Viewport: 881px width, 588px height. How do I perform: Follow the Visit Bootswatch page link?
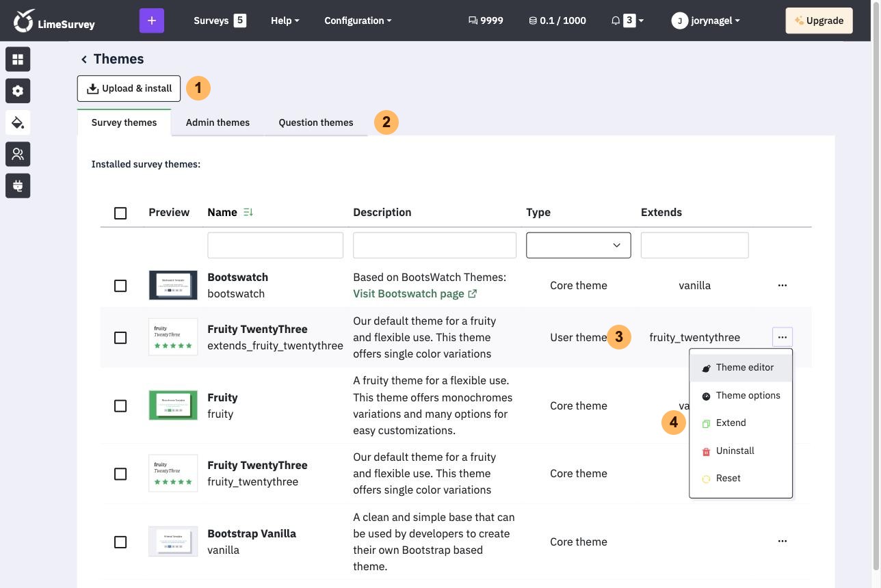(x=415, y=293)
